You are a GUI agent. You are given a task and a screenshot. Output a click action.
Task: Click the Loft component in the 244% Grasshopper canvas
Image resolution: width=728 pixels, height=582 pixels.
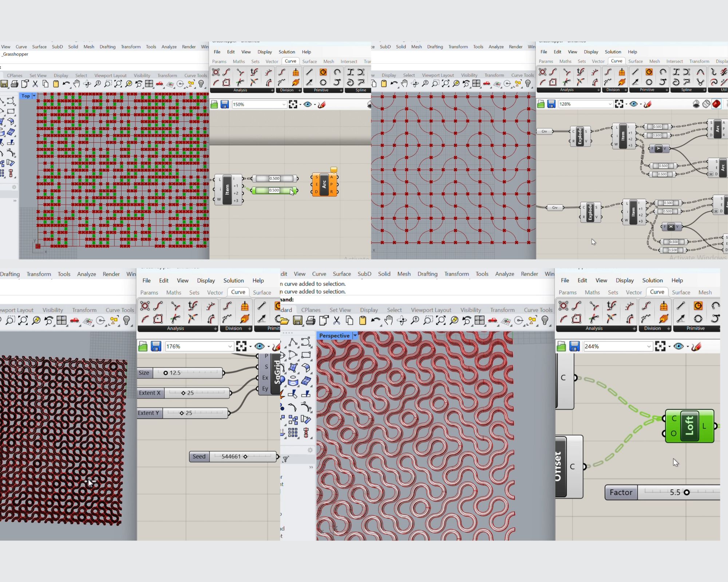tap(689, 426)
